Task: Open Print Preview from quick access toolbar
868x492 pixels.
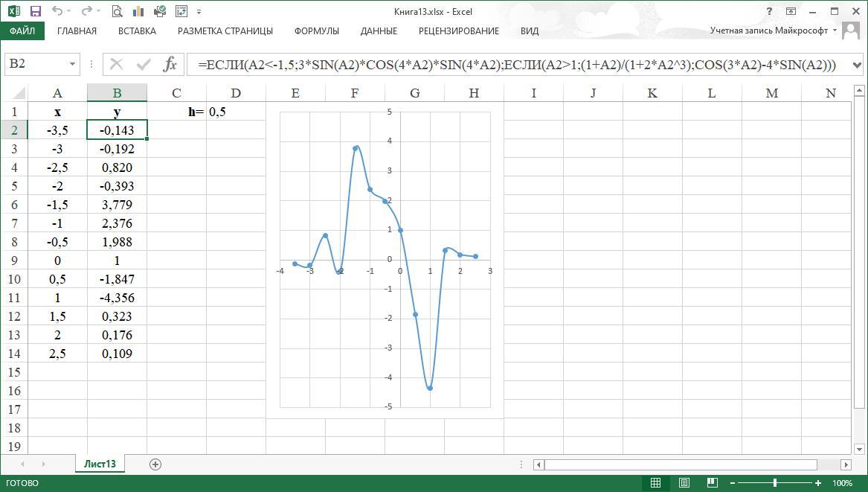Action: (117, 11)
